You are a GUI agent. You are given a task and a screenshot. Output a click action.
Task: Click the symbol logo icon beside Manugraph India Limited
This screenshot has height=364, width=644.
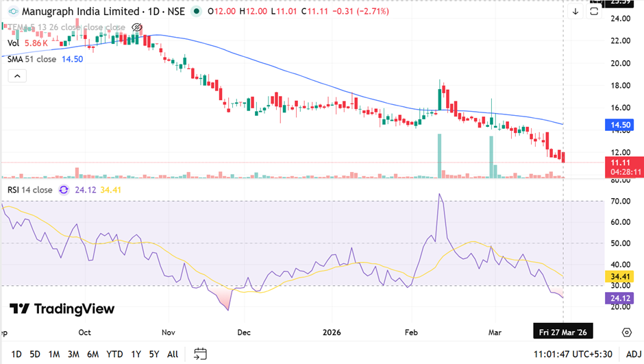point(13,12)
